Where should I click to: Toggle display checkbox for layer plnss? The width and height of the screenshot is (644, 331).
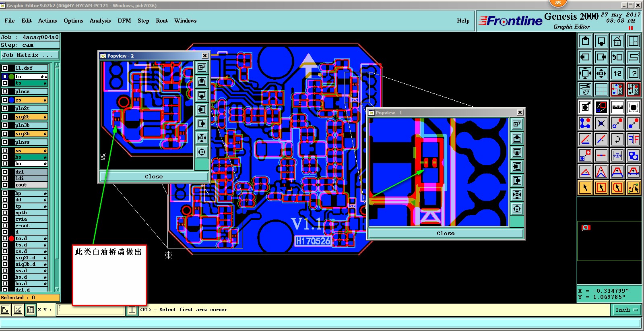pos(5,142)
